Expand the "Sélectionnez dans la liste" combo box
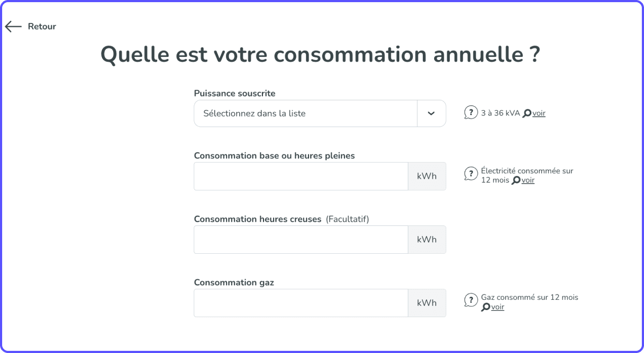Image resolution: width=644 pixels, height=353 pixels. (306, 113)
